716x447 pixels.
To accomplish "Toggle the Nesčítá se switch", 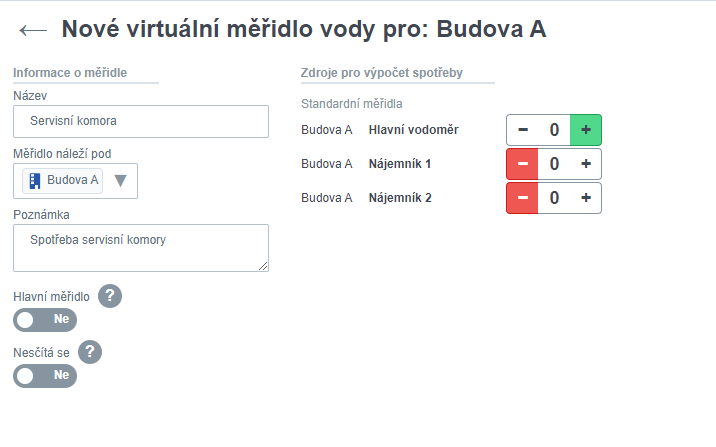I will [x=45, y=375].
